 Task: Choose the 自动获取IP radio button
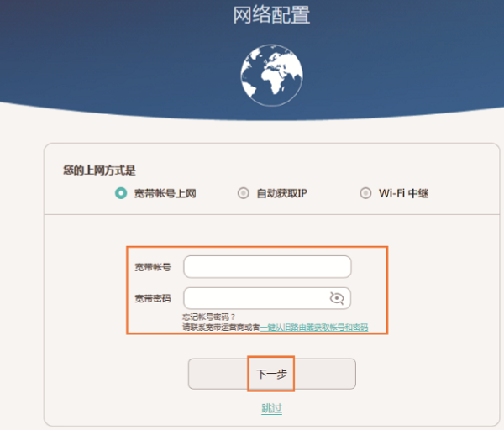[x=244, y=193]
